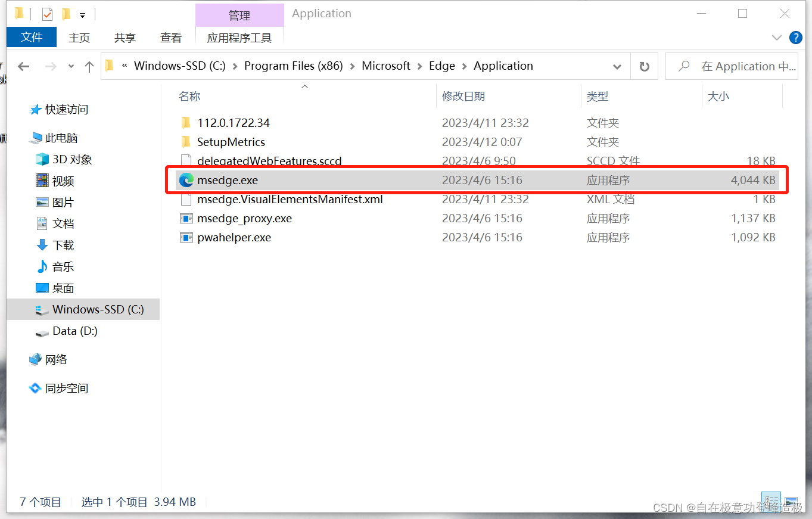Click Edge in the address breadcrumb
Viewport: 812px width, 519px height.
tap(442, 66)
